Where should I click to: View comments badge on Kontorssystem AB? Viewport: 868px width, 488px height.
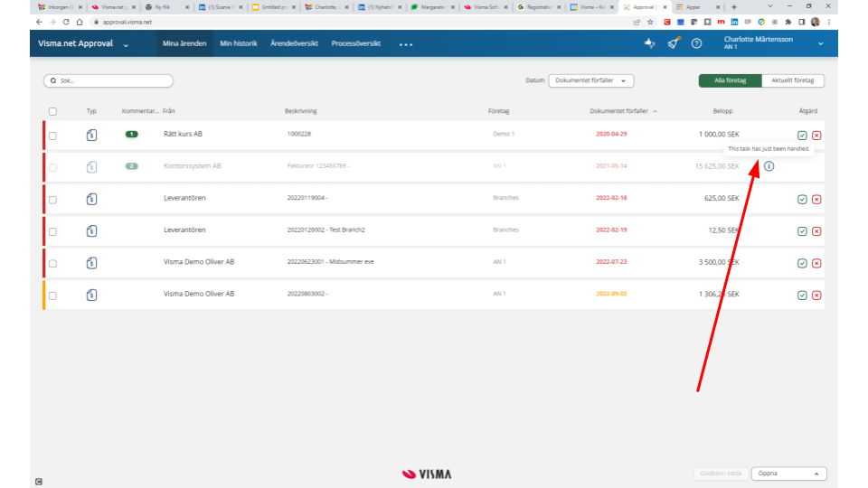(x=131, y=166)
